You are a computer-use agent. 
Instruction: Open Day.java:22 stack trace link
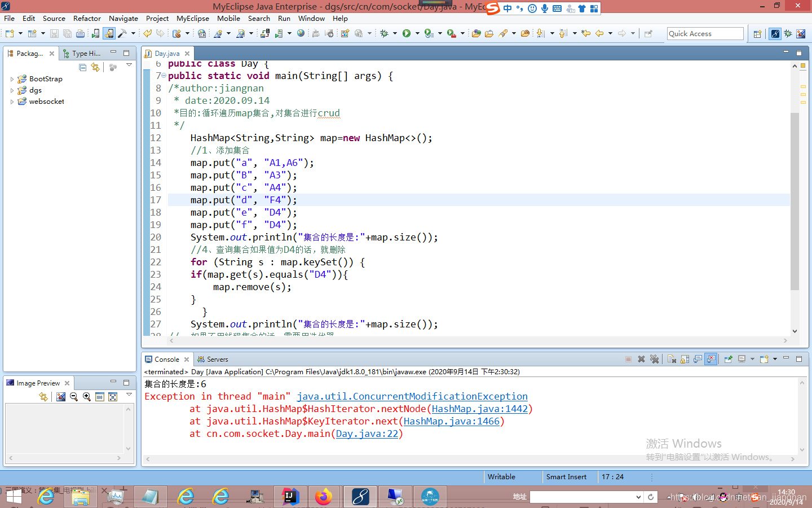(367, 433)
